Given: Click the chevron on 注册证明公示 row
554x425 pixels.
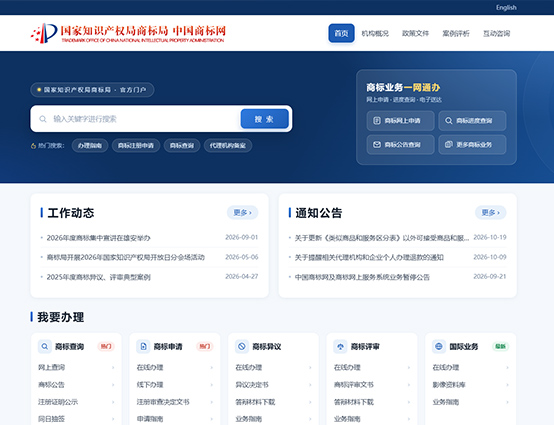Looking at the screenshot, I should pyautogui.click(x=113, y=402).
